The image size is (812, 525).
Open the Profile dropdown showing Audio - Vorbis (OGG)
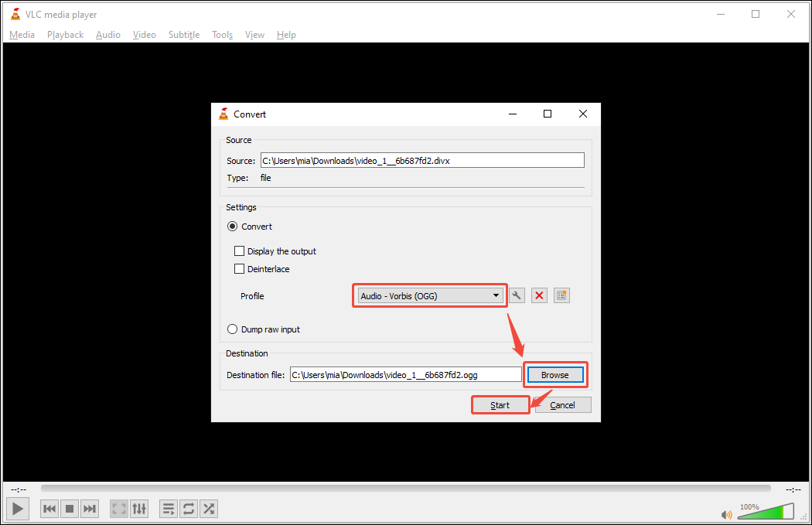(429, 295)
